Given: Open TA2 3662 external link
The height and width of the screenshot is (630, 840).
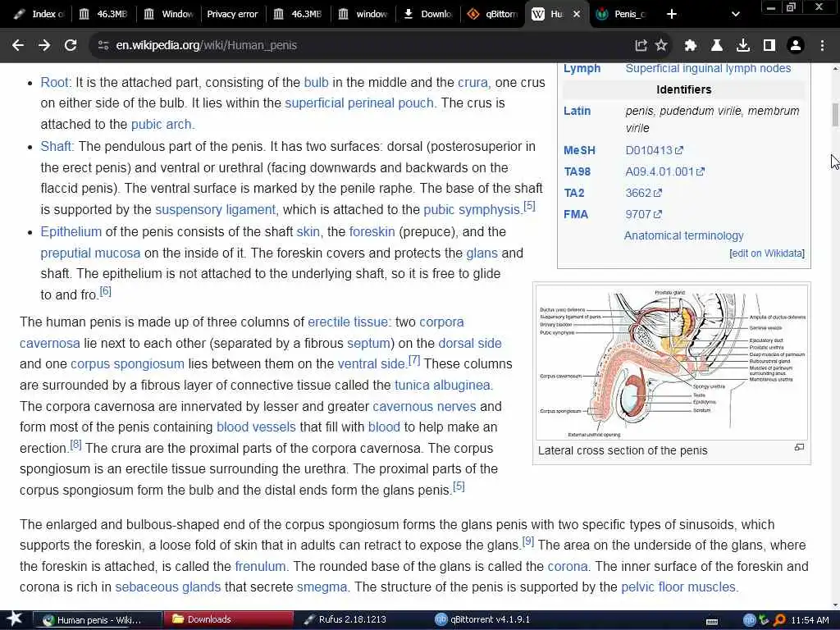Looking at the screenshot, I should pos(643,193).
